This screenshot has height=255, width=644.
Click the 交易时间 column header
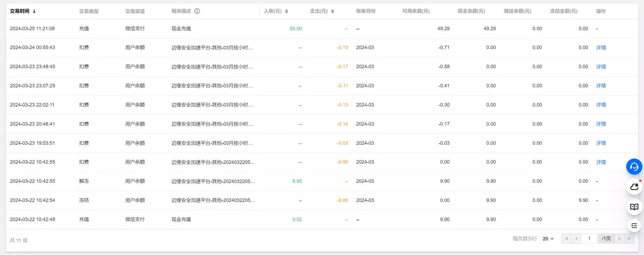coord(19,11)
